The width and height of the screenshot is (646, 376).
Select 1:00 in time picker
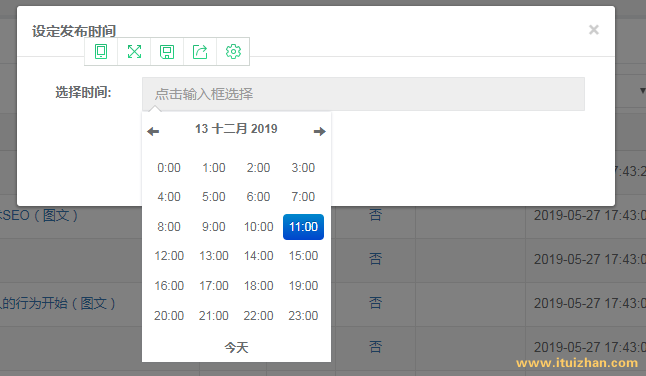[214, 168]
